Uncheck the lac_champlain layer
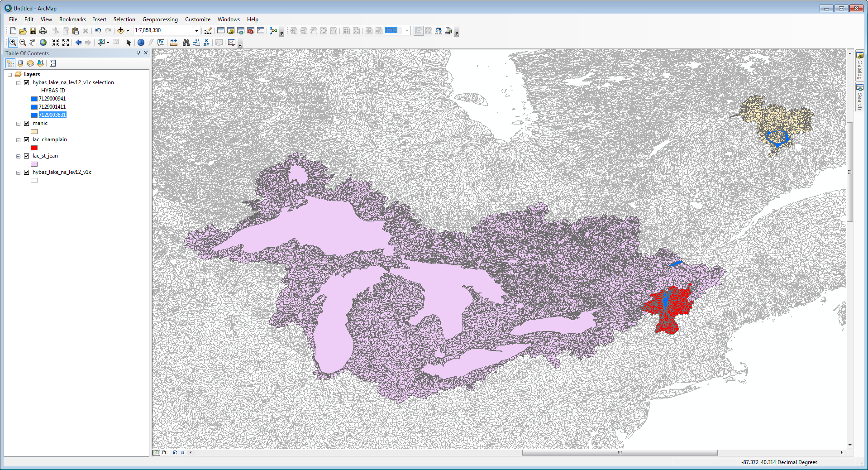Screen dimensions: 868x470 (26, 139)
